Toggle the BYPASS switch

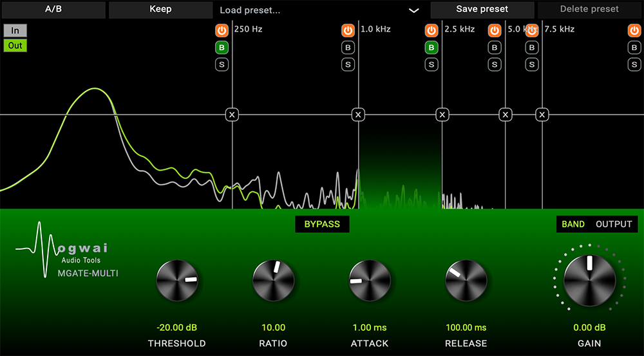click(322, 224)
